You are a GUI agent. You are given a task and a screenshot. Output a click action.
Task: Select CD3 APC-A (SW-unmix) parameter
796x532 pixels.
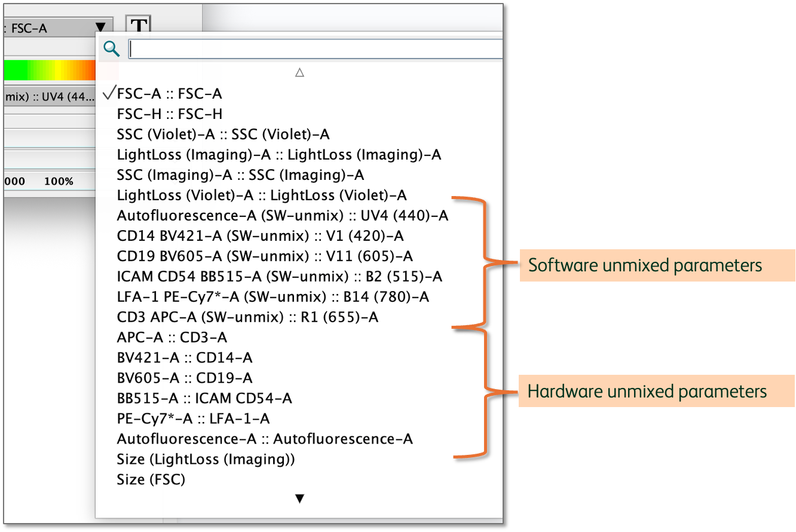point(247,317)
